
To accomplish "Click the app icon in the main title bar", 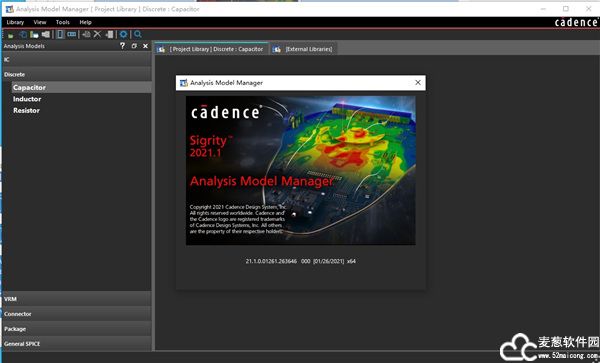I will [10, 9].
